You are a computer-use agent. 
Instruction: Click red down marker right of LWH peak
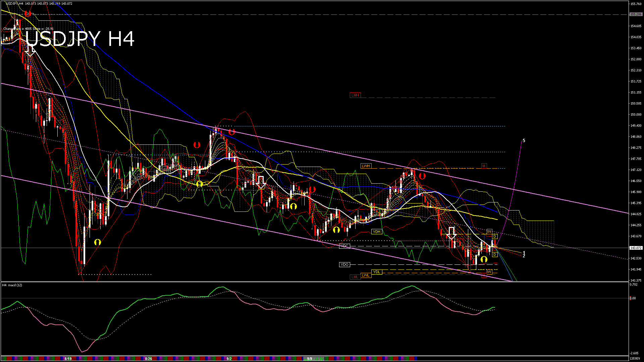pyautogui.click(x=422, y=176)
